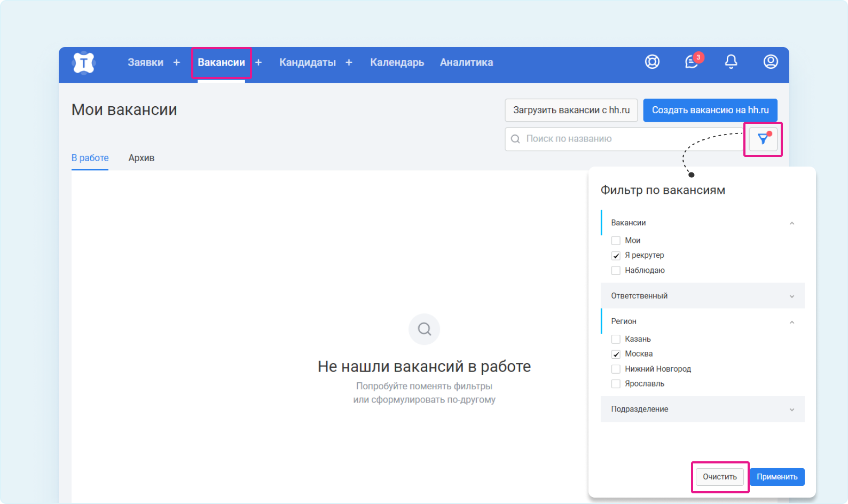Enable the Мои checkbox
The image size is (848, 504).
(x=616, y=241)
